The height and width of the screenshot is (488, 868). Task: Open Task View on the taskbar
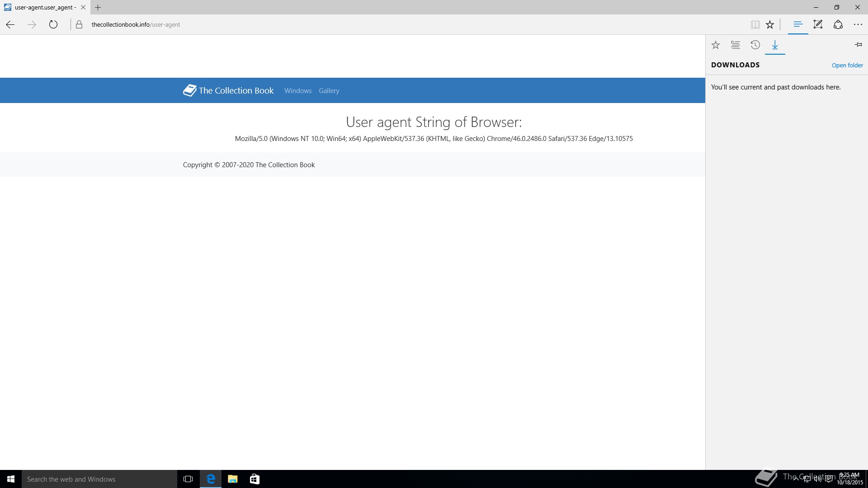(x=188, y=479)
